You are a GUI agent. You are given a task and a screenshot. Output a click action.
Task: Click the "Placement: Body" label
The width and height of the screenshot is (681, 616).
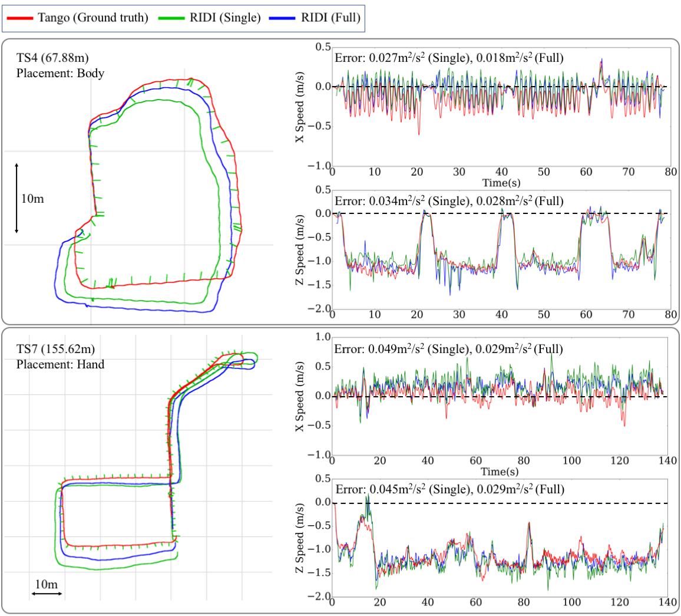coord(60,73)
